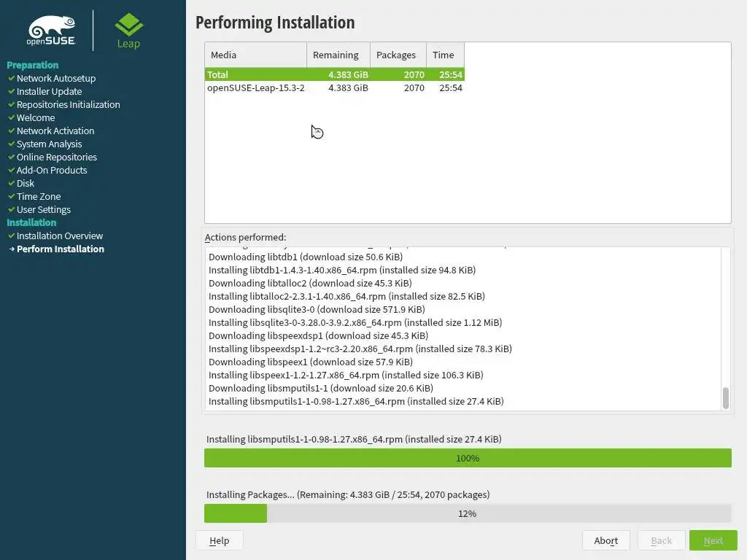Click the 100% package progress bar

[x=468, y=458]
